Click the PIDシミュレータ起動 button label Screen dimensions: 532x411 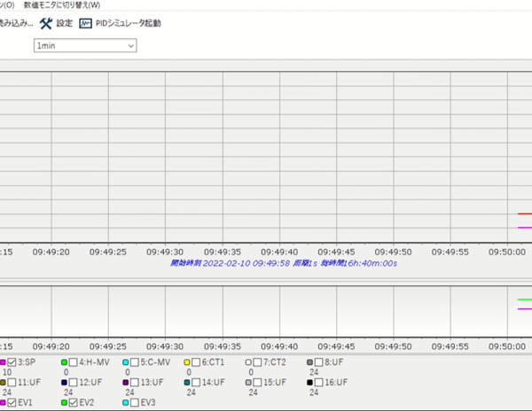pos(128,23)
